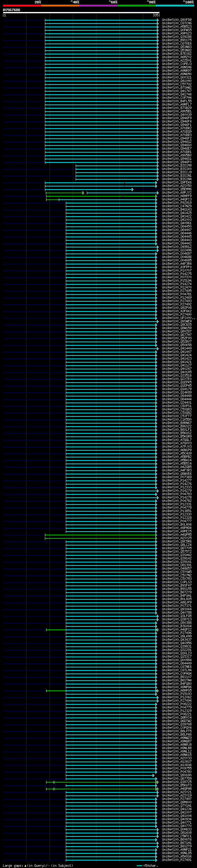Viewport: 197px width, 868px height.
Task: Select hit label UniRef100_P27496
Action: (x=177, y=633)
